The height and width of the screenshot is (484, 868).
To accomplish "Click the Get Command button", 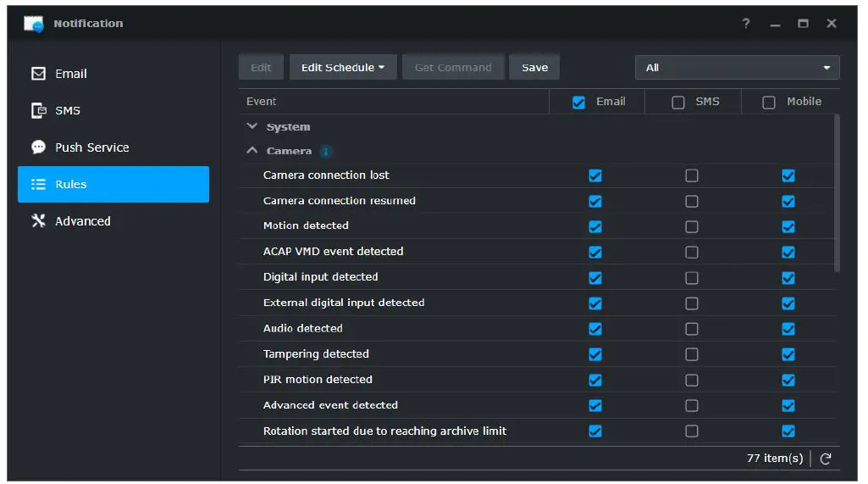I will click(x=453, y=67).
